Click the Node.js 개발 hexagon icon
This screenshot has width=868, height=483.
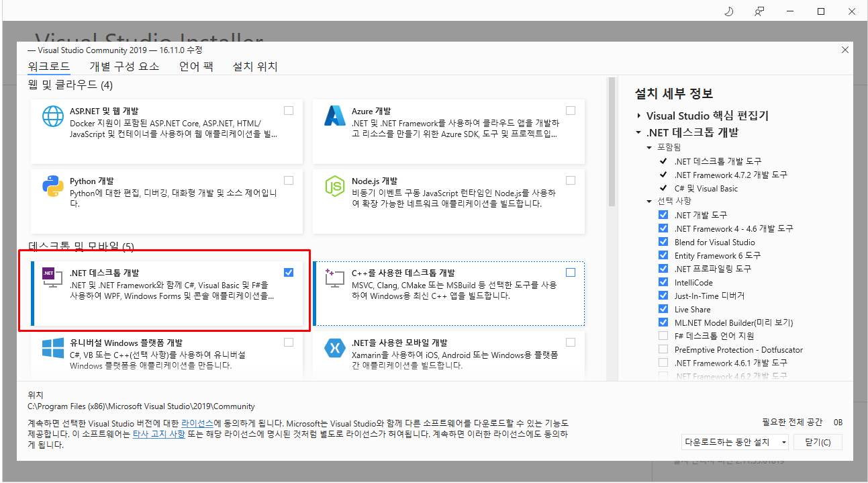pyautogui.click(x=335, y=186)
